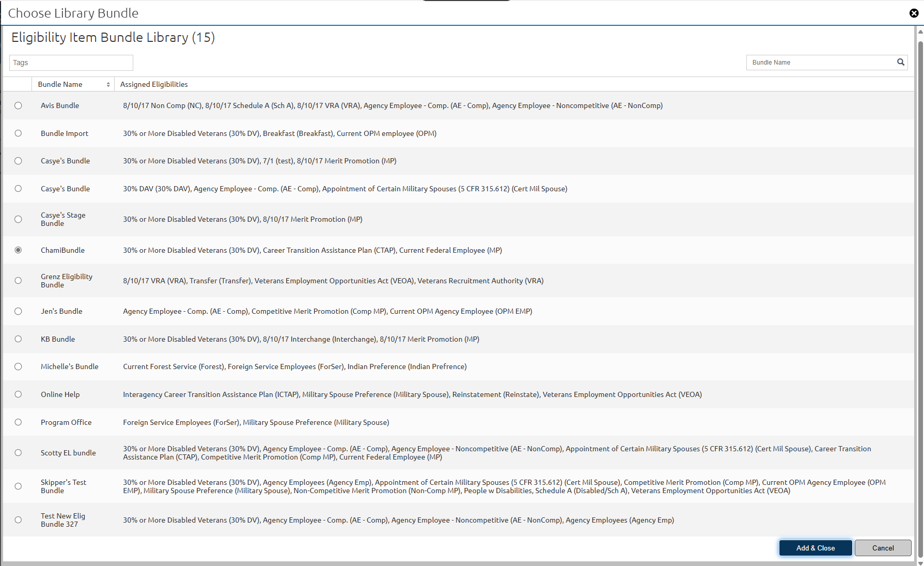Select Michelle's Bundle radio button
Screen dimensions: 924x566
pos(18,366)
